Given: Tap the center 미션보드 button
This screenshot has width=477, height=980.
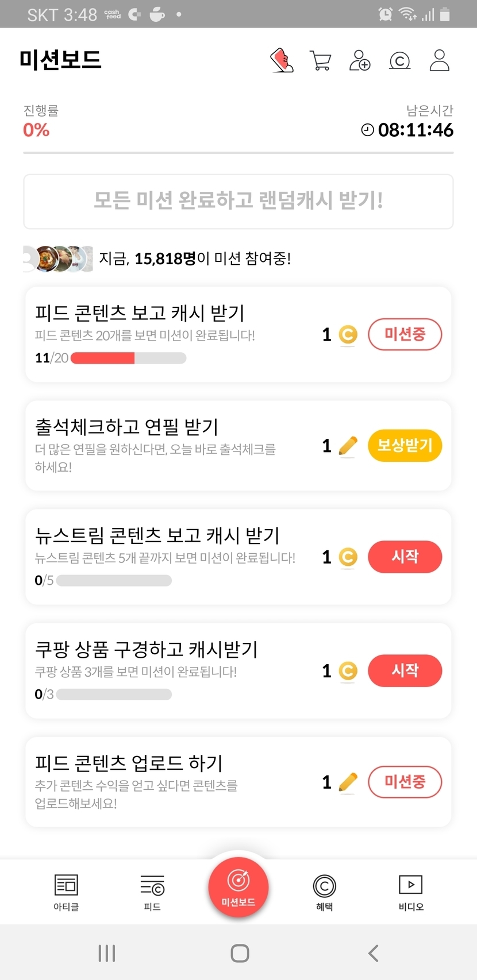Looking at the screenshot, I should [238, 886].
